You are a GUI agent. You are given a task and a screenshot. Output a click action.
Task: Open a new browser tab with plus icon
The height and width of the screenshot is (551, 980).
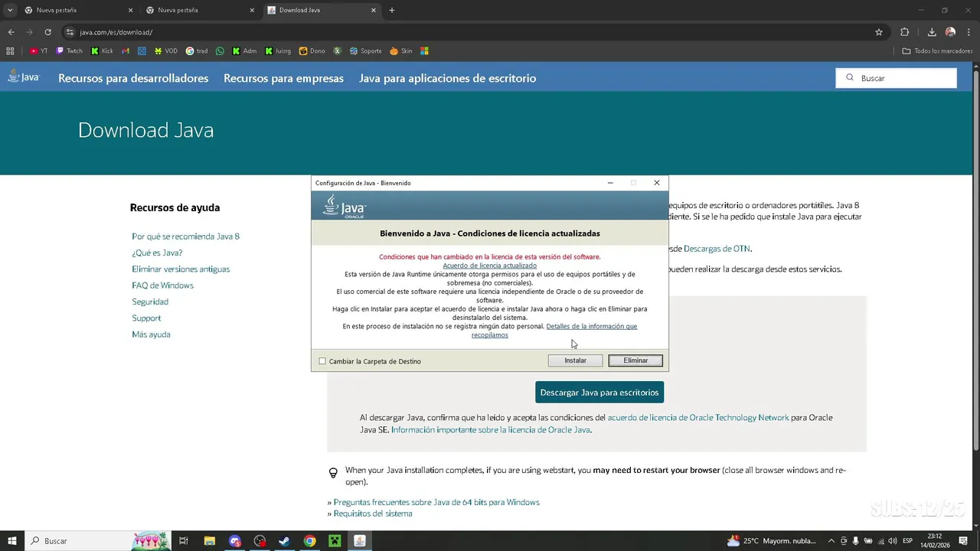pyautogui.click(x=392, y=11)
